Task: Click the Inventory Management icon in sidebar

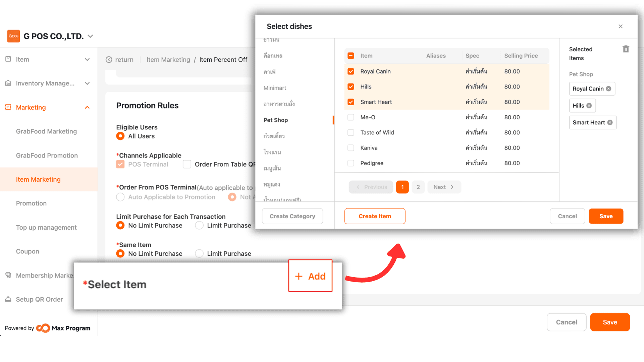Action: 8,83
